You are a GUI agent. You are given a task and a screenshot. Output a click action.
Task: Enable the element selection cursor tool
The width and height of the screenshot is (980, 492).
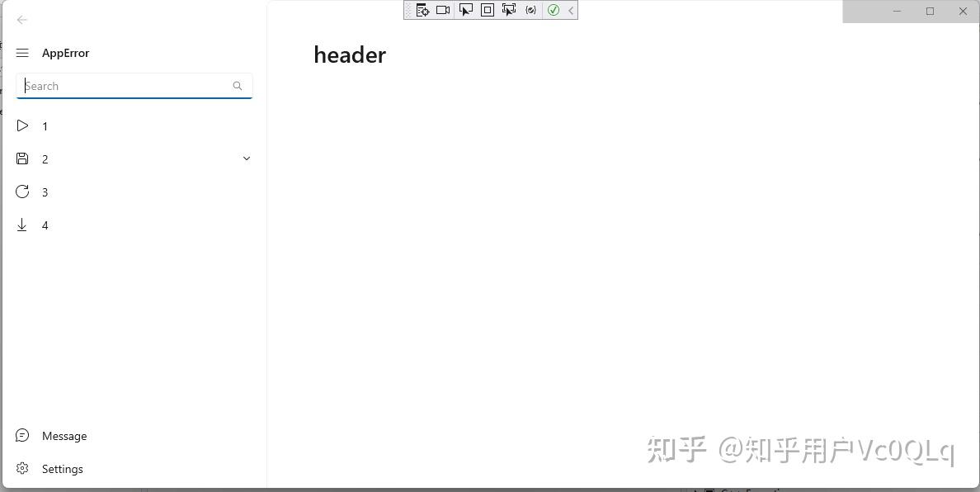click(x=466, y=10)
